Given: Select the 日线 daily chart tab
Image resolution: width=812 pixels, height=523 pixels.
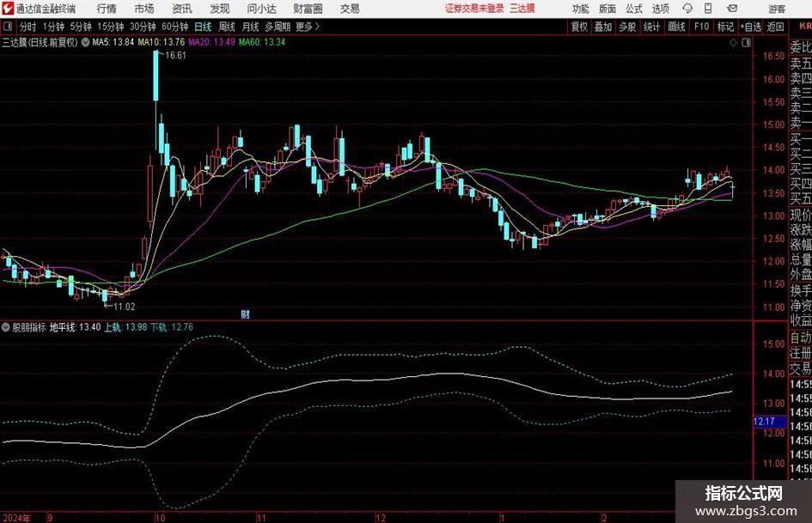Looking at the screenshot, I should click(203, 27).
